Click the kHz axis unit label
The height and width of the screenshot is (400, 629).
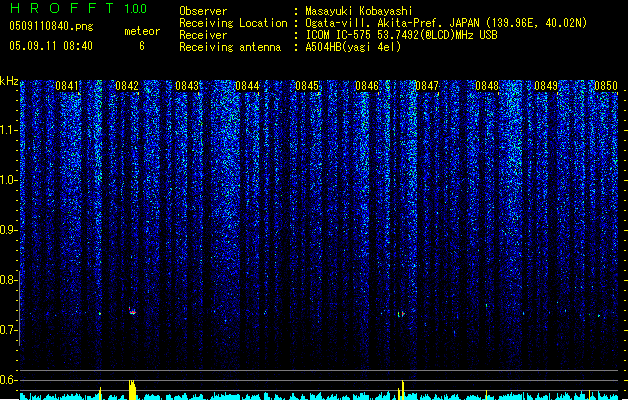(9, 81)
